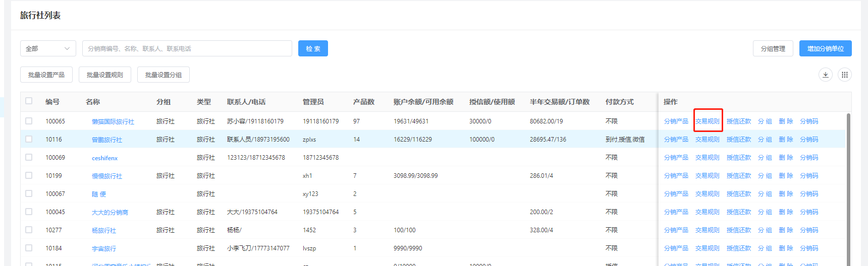Click 批量设置产品 batch button

point(46,75)
